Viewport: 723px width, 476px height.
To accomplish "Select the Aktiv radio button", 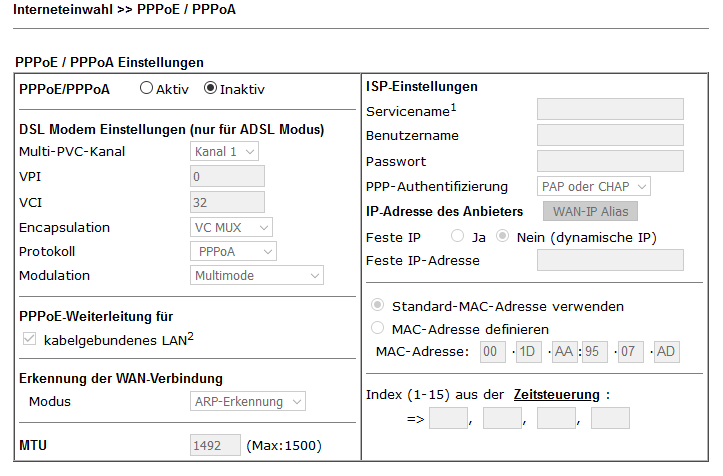I will tap(147, 88).
